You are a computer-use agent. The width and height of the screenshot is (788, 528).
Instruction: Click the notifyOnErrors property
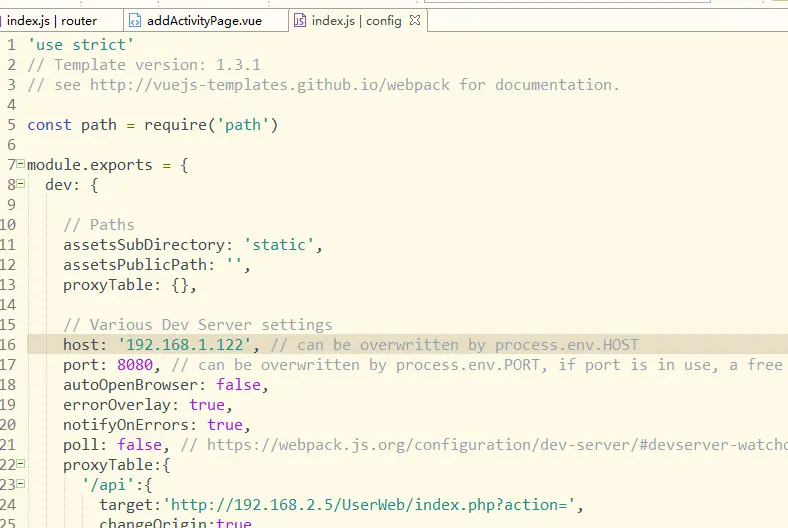tap(126, 425)
